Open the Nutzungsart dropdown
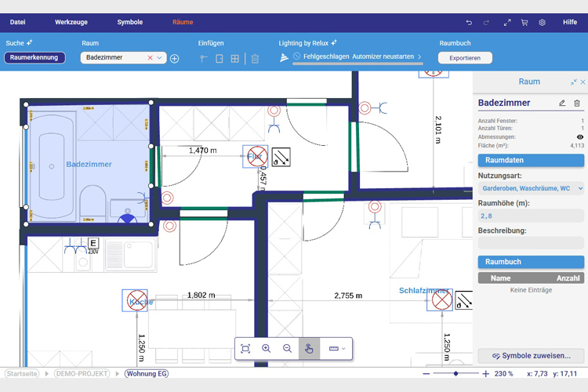 (x=531, y=188)
